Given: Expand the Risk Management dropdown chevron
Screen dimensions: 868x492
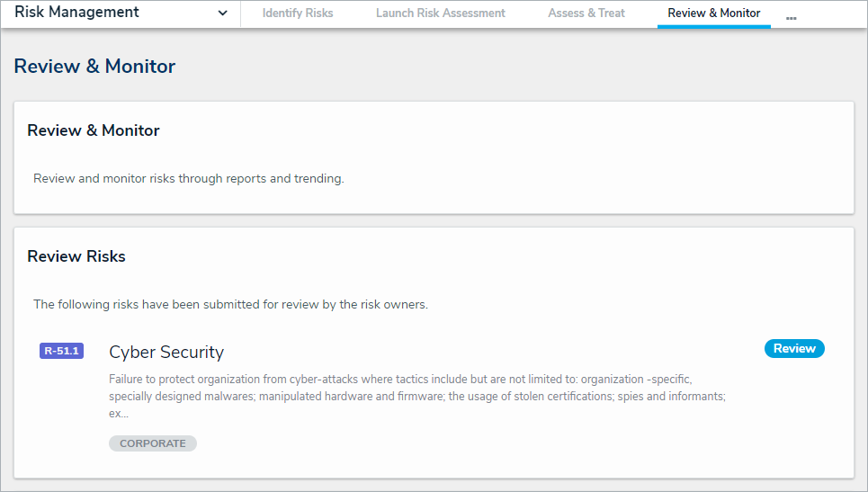Looking at the screenshot, I should [223, 13].
